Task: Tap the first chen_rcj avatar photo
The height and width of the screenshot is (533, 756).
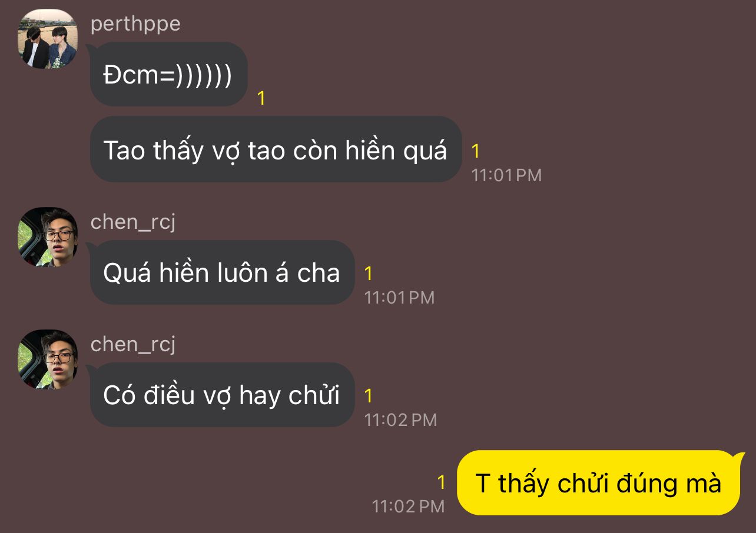Action: pos(48,237)
